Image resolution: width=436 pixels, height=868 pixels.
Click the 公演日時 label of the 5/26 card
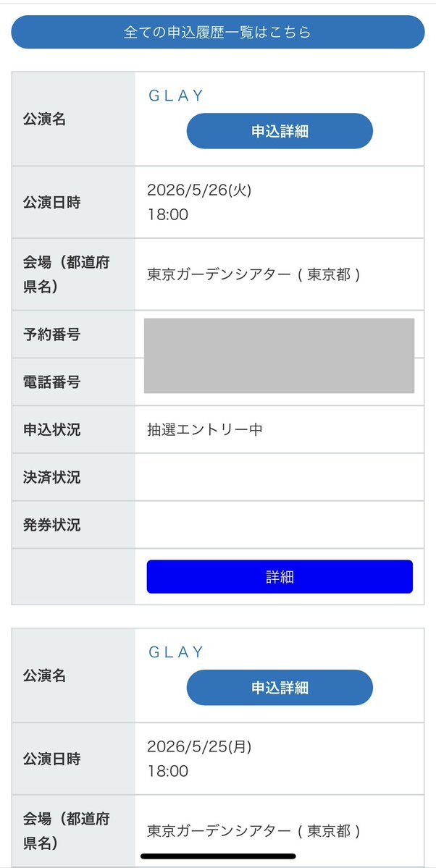[x=51, y=203]
